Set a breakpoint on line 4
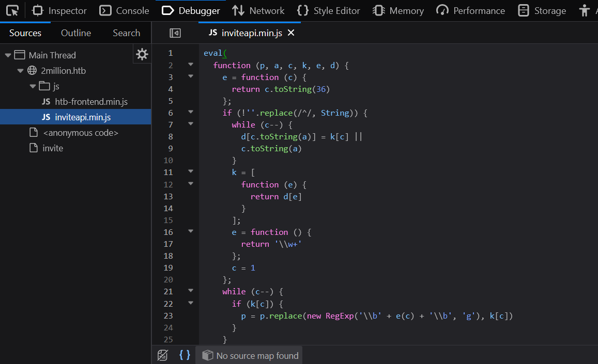Screen dimensions: 598x364 click(171, 89)
